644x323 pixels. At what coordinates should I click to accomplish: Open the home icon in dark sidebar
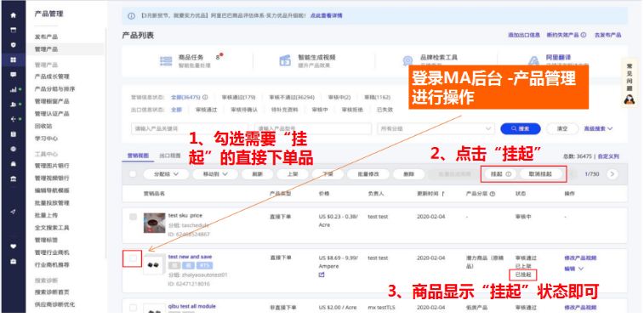[13, 15]
